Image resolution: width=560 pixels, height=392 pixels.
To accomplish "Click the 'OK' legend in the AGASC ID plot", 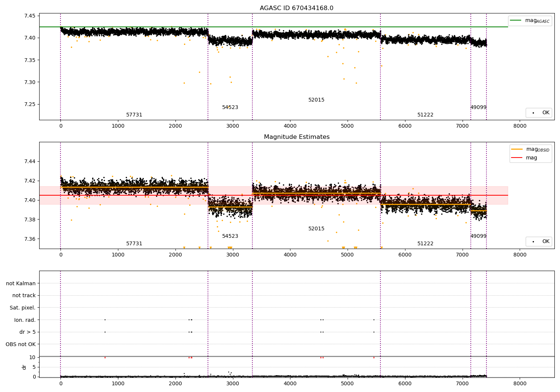I will (539, 112).
